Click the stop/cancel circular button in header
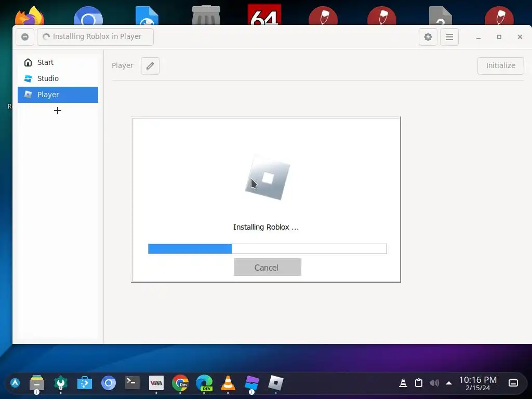The height and width of the screenshot is (399, 532). (x=25, y=37)
